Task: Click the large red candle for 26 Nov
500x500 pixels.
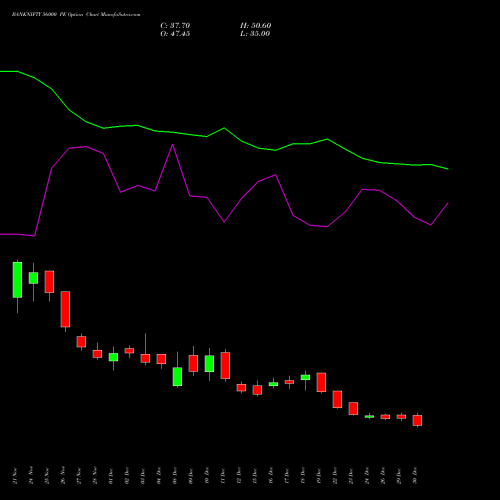Action: tap(65, 309)
